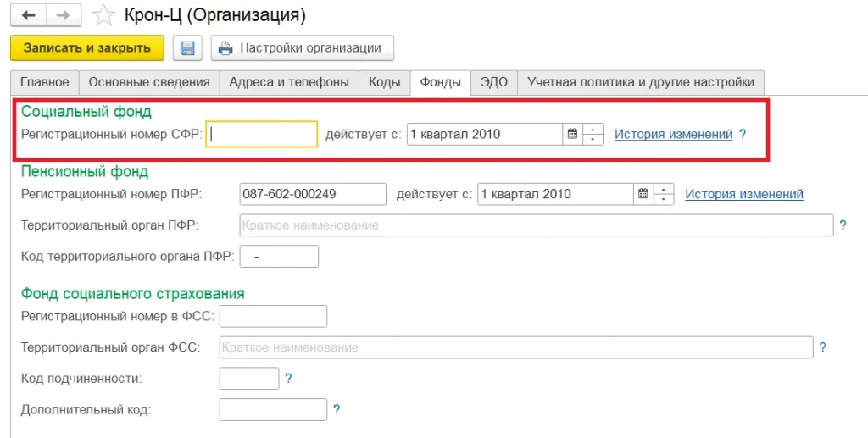Viewport: 868px width, 438px height.
Task: Add Крон-Ц to favorites with star icon
Action: (x=103, y=15)
